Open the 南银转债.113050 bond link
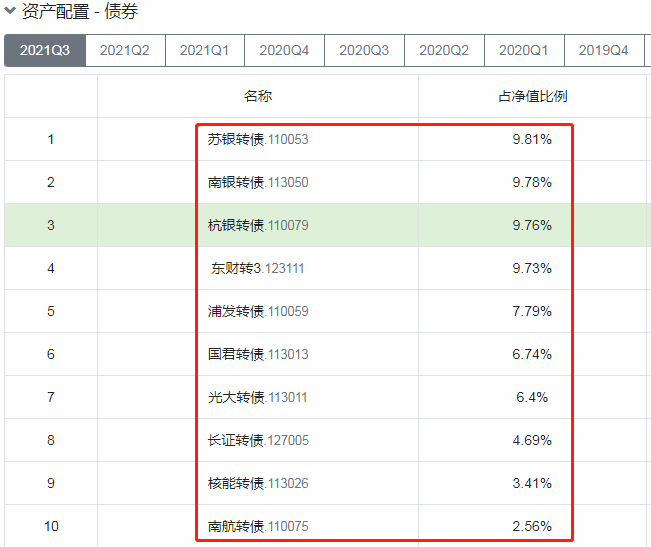Viewport: 651px width, 547px height. point(258,183)
